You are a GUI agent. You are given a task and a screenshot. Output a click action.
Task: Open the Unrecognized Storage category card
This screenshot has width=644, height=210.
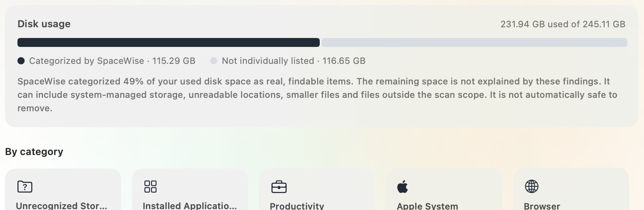(x=63, y=189)
